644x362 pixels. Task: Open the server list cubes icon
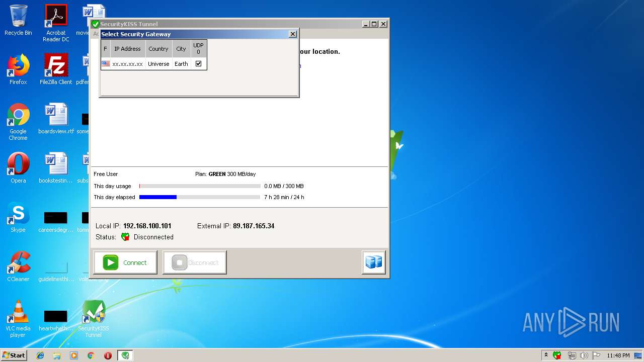373,262
